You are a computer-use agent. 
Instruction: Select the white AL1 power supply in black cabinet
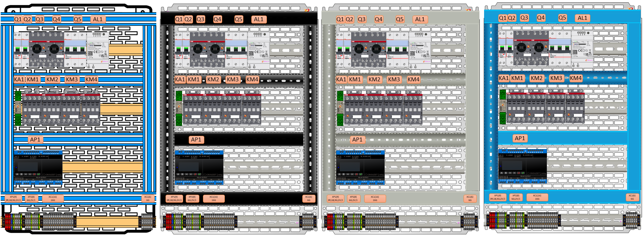[x=259, y=51]
